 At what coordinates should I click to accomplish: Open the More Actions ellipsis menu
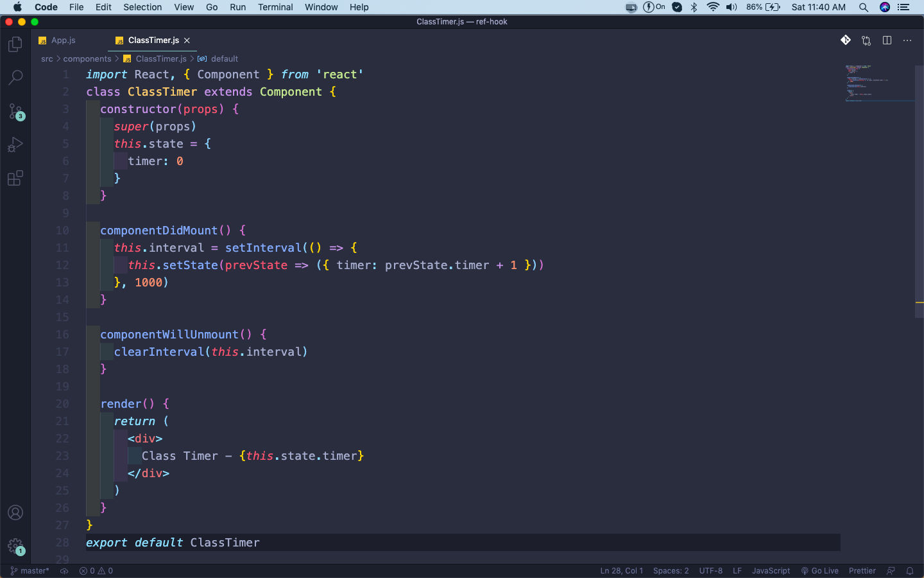(907, 40)
